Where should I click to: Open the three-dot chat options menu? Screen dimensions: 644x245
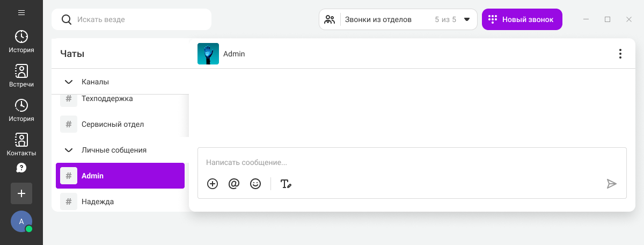pyautogui.click(x=620, y=54)
